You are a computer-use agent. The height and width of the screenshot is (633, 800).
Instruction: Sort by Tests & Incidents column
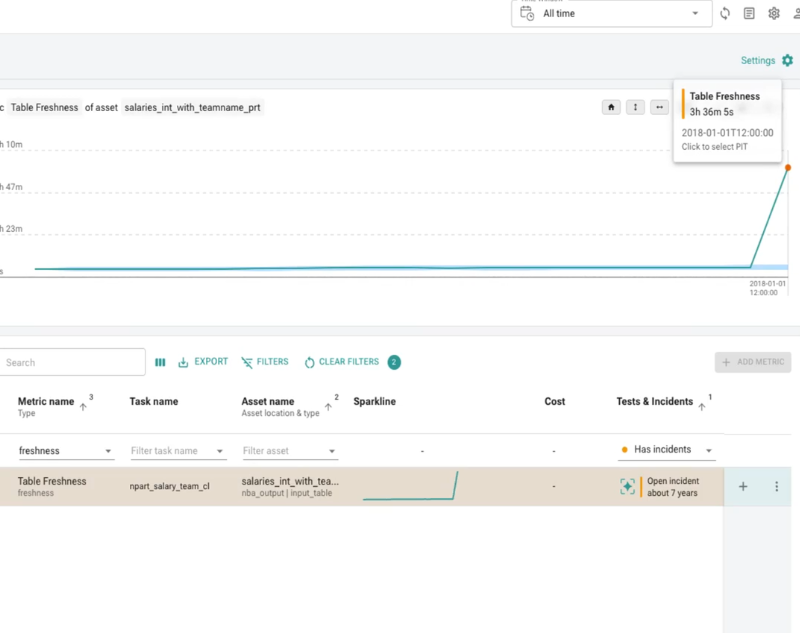click(655, 401)
